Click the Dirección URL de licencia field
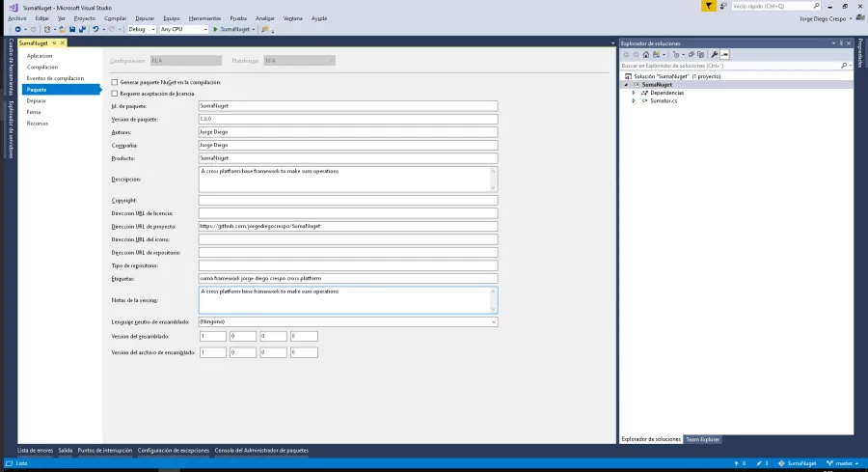The width and height of the screenshot is (868, 472). (x=348, y=213)
